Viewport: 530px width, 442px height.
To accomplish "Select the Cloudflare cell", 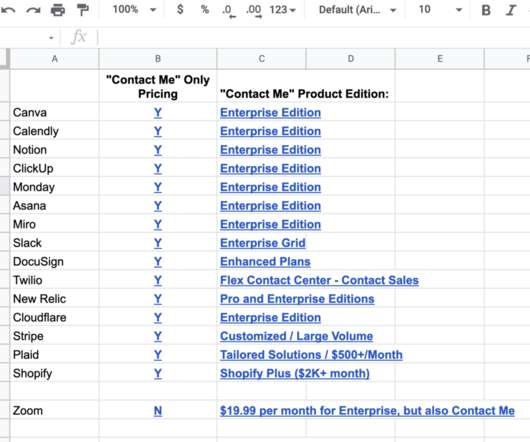I will 55,317.
